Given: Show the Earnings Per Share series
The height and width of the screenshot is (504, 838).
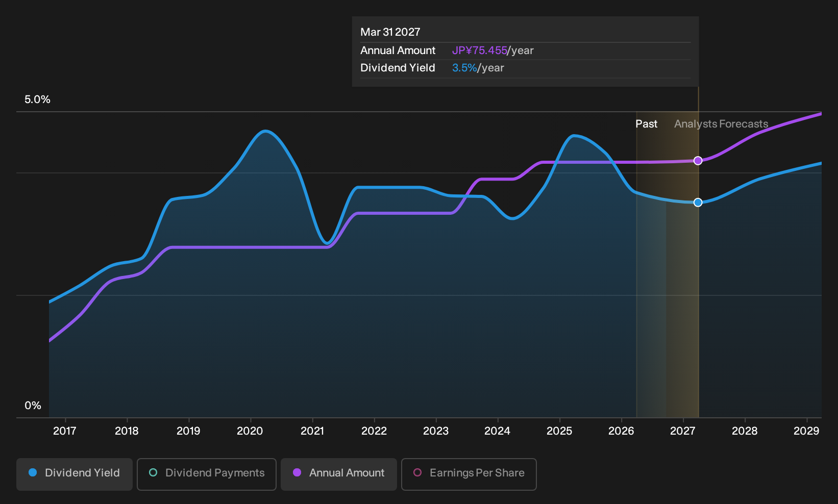Looking at the screenshot, I should (x=469, y=474).
